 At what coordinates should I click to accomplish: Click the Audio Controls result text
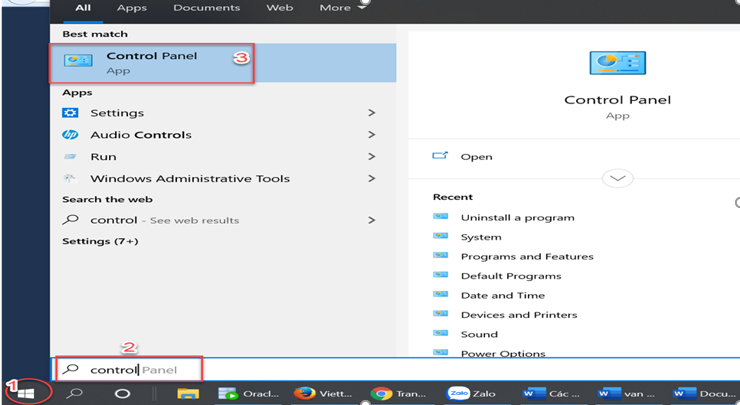[141, 135]
